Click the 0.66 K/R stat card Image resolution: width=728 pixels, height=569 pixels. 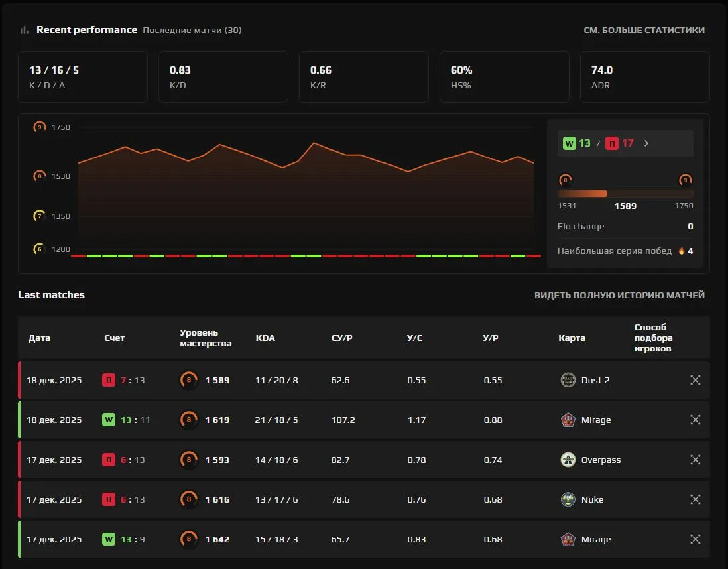[x=364, y=77]
